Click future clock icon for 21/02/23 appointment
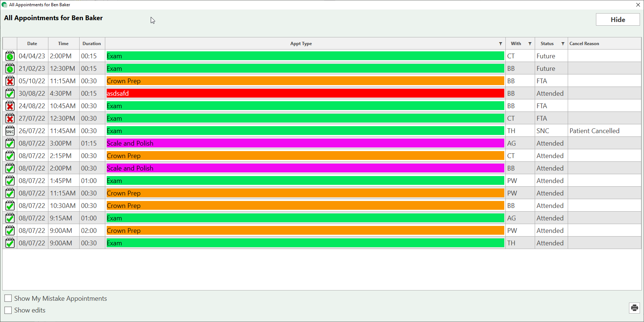The height and width of the screenshot is (322, 644). coord(10,69)
